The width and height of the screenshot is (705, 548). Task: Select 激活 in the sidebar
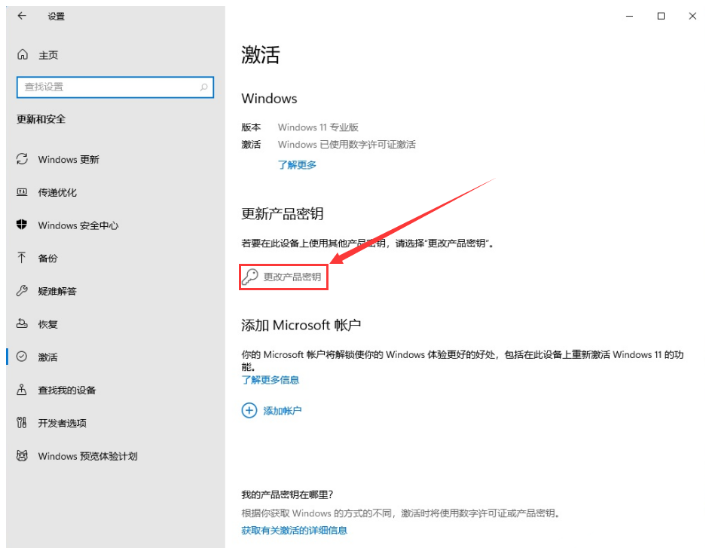tap(48, 357)
